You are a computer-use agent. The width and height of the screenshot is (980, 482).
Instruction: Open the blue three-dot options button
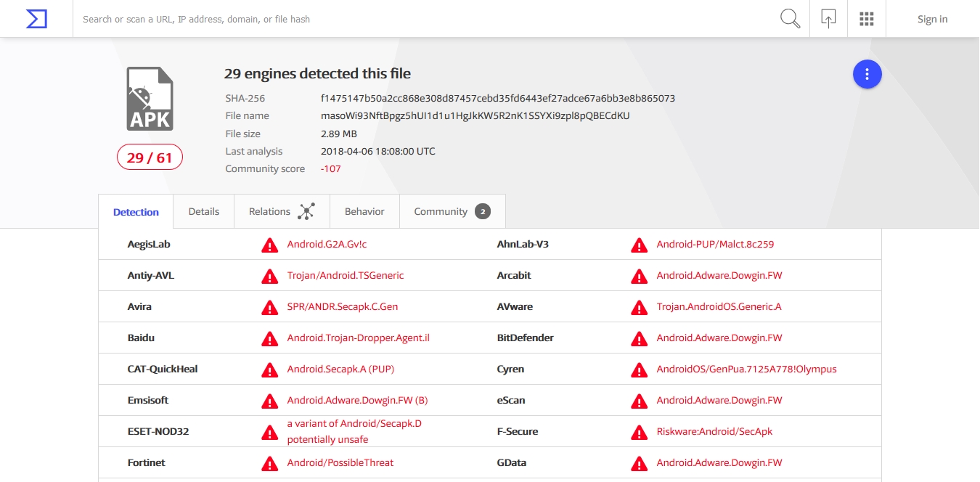point(867,74)
